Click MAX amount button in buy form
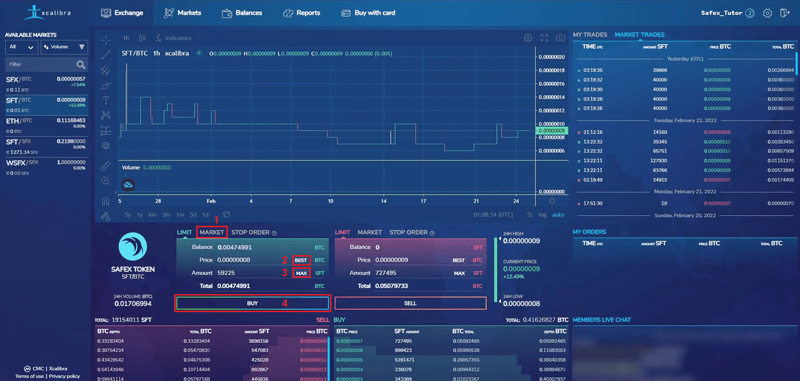 tap(301, 273)
